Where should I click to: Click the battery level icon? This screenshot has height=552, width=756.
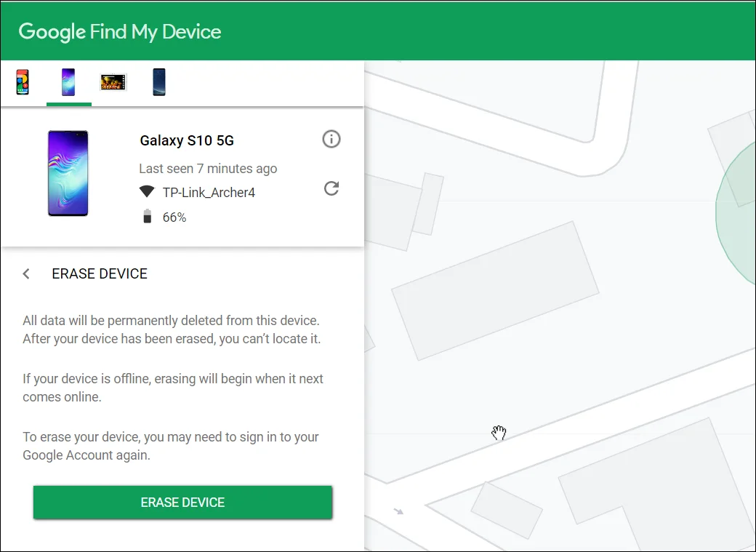pyautogui.click(x=147, y=217)
